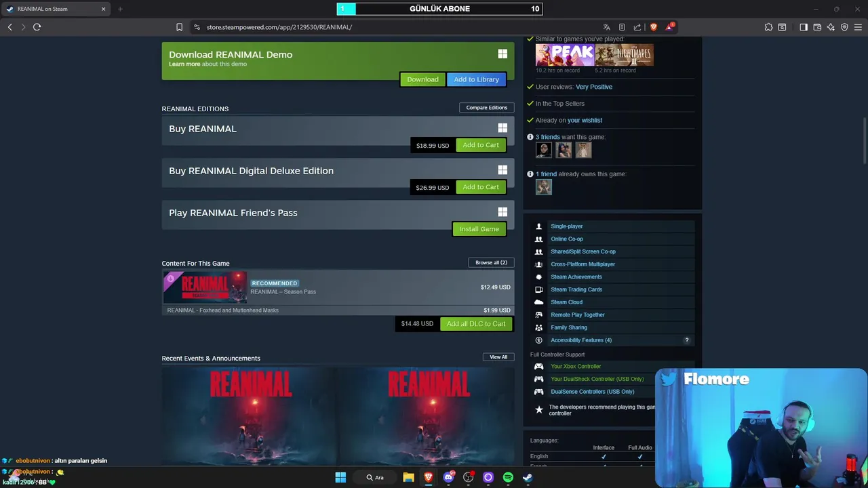This screenshot has height=488, width=868.
Task: Click the page vertical scrollbar
Action: [x=865, y=141]
